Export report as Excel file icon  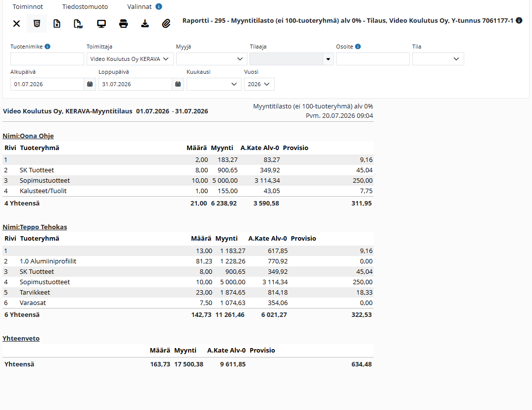(x=57, y=23)
